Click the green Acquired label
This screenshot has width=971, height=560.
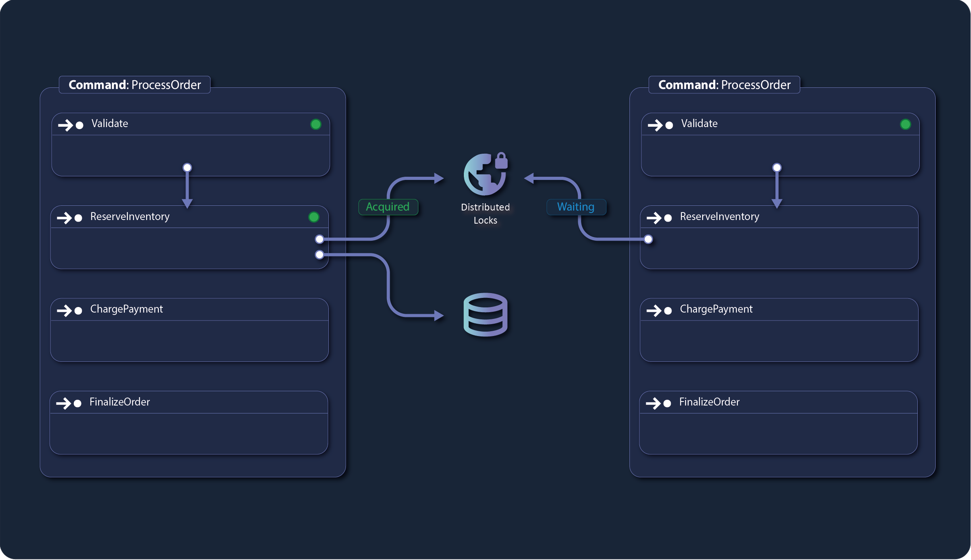388,207
